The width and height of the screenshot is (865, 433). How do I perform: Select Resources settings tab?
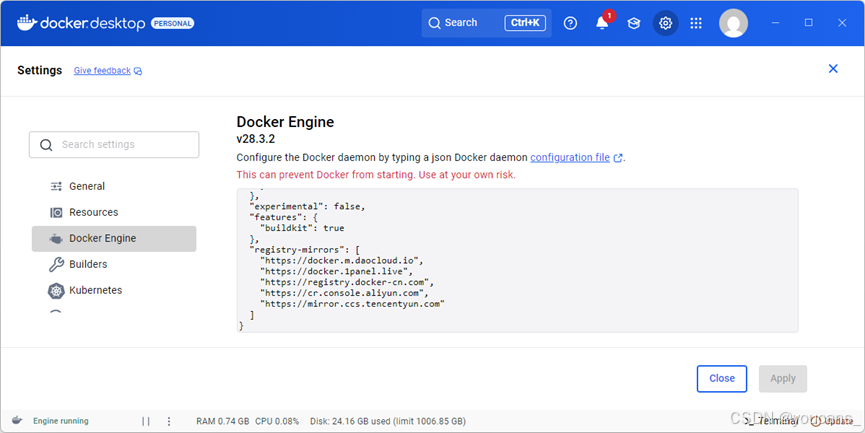pyautogui.click(x=114, y=212)
